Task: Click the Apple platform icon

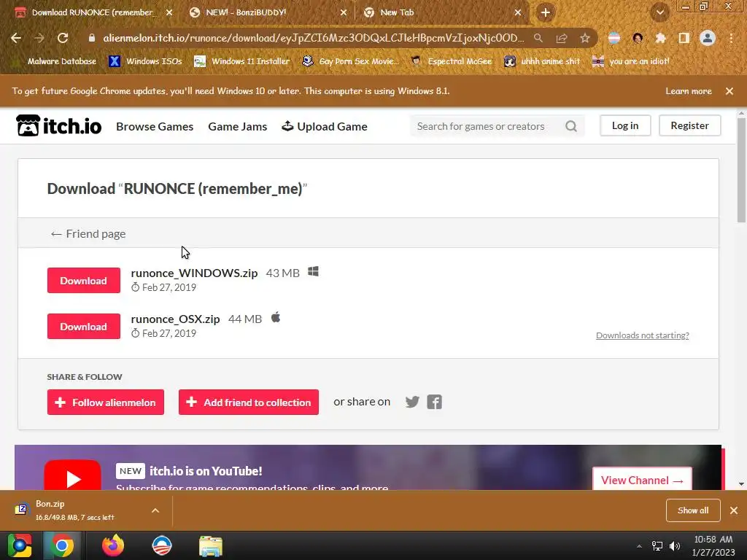Action: click(x=276, y=317)
